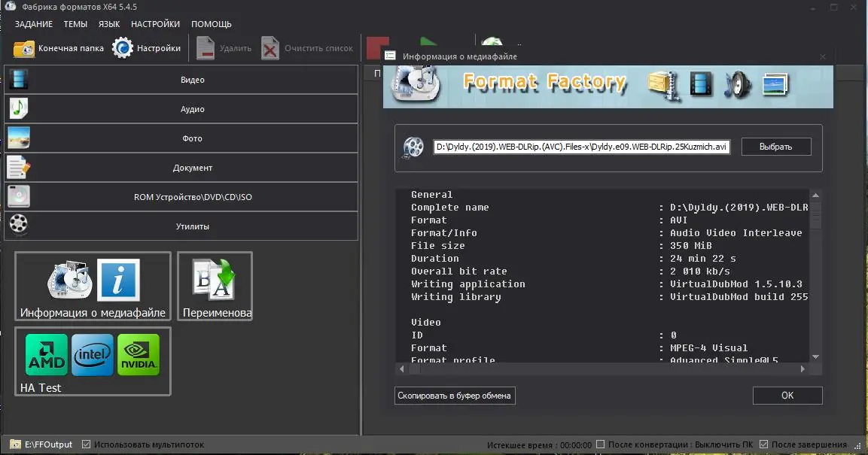868x455 pixels.
Task: Open Media File Information tool
Action: [x=92, y=286]
